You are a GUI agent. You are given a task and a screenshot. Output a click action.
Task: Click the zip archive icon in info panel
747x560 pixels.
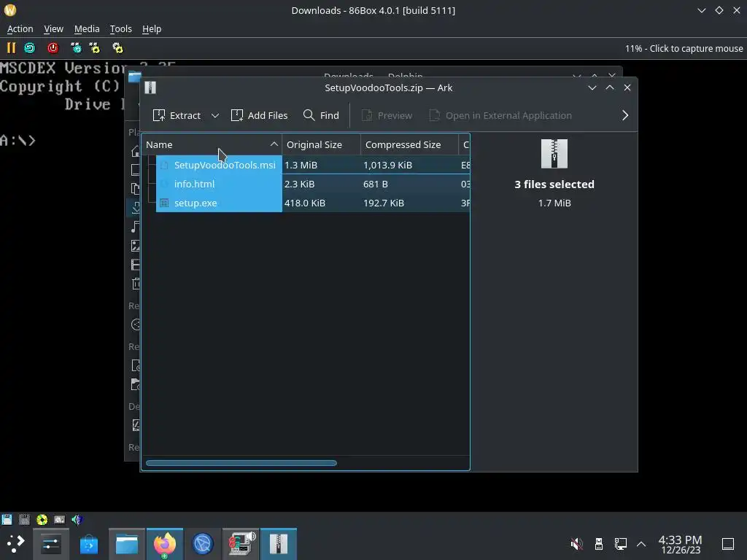point(554,154)
